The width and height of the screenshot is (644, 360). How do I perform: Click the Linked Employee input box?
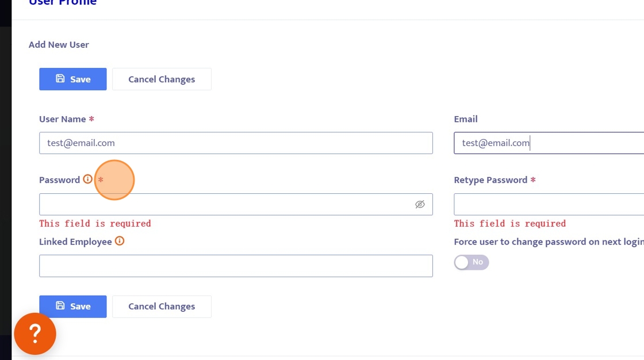pos(236,266)
